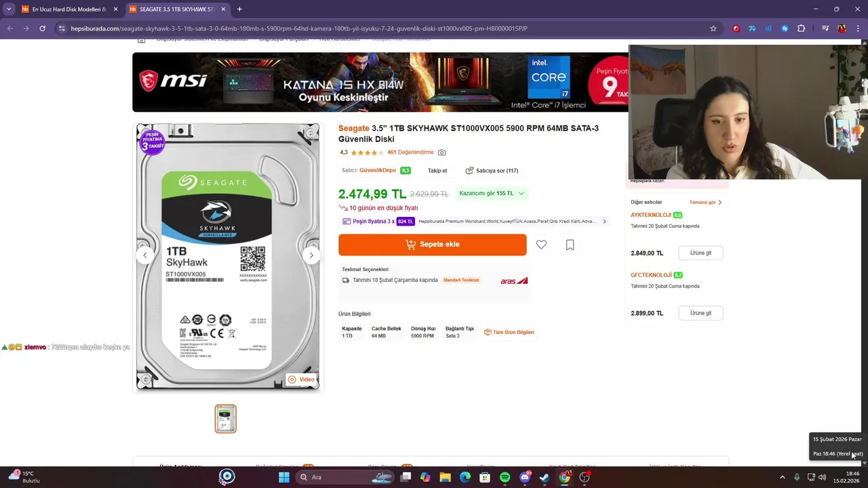This screenshot has height=488, width=868.
Task: Reload the Hepsiburada product page
Action: tap(42, 28)
